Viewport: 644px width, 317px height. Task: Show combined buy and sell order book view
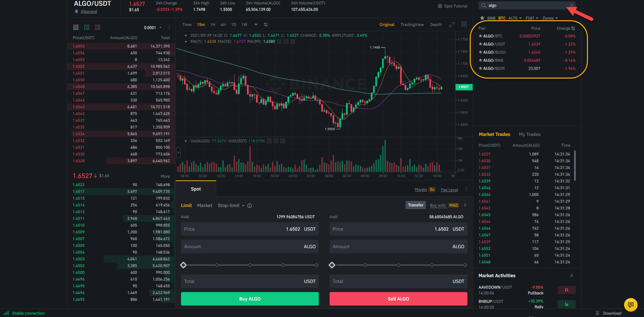tap(76, 27)
